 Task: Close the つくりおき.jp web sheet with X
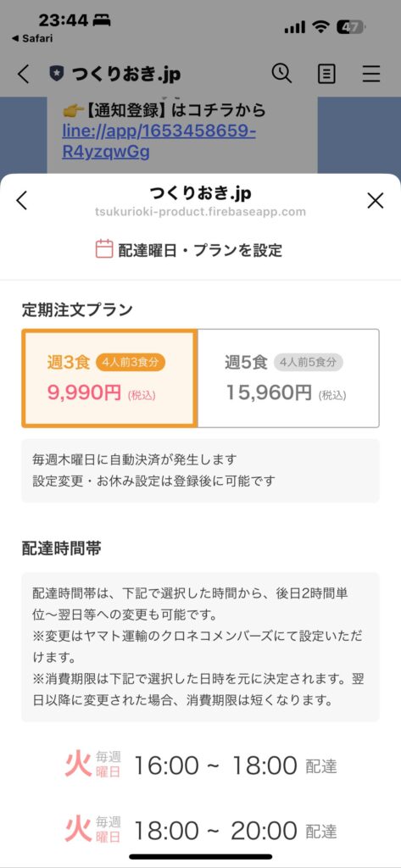[376, 200]
